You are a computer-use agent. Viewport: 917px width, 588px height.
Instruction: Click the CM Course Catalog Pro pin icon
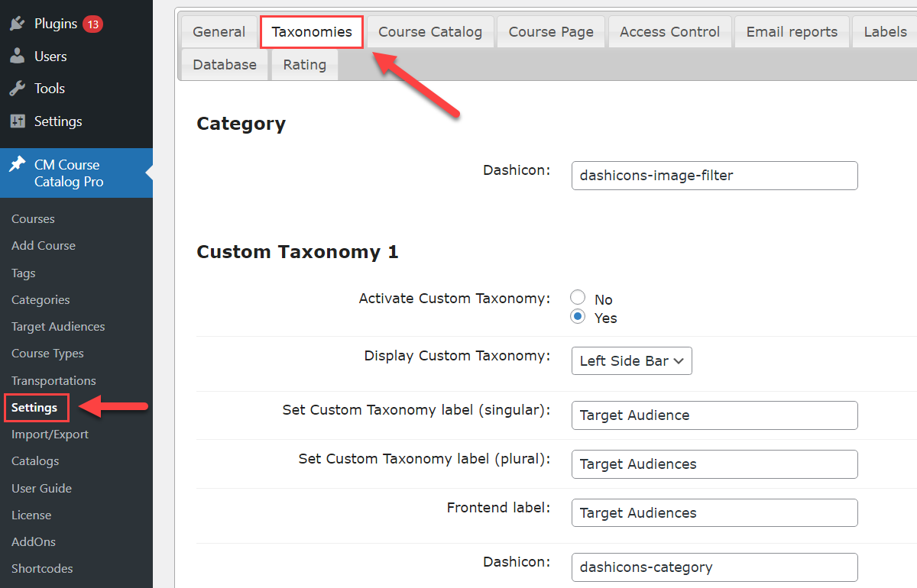coord(17,164)
